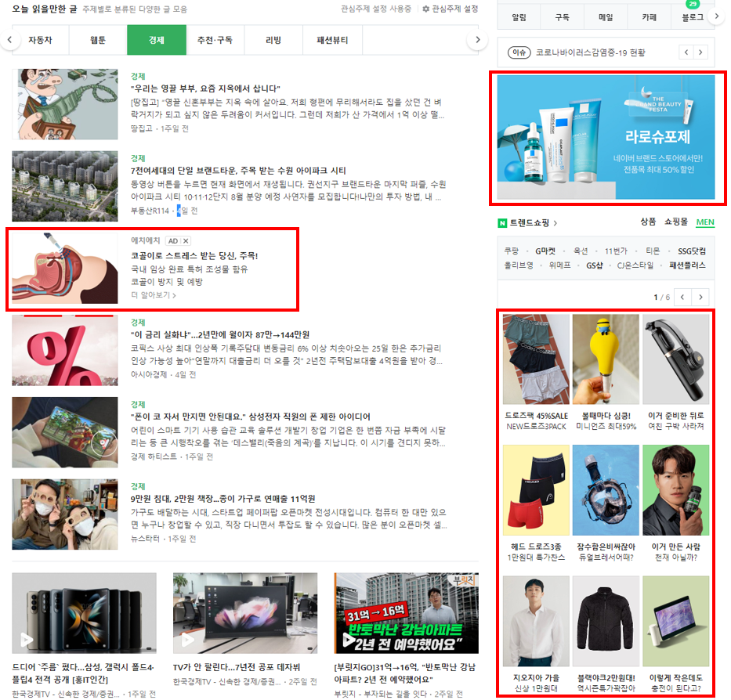Screen dimensions: 731x700
Task: Open 종이 가구로 연매출 11억원 article
Action: (x=223, y=498)
